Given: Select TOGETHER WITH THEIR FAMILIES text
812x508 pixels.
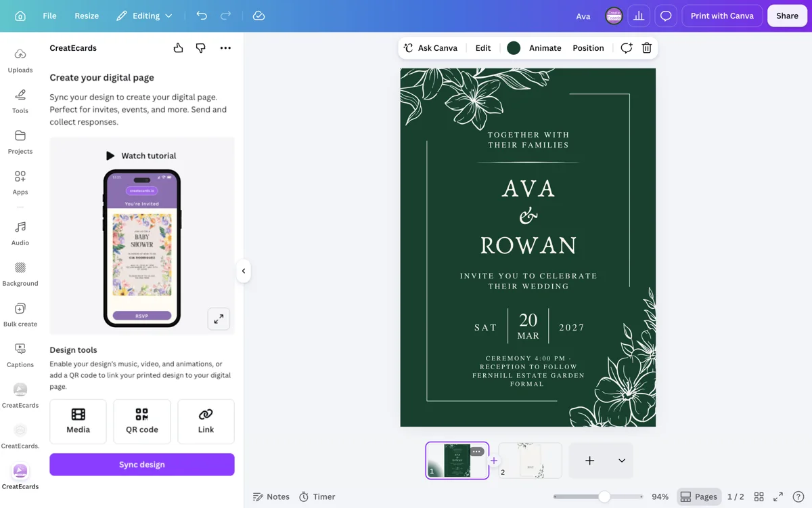Looking at the screenshot, I should [528, 140].
